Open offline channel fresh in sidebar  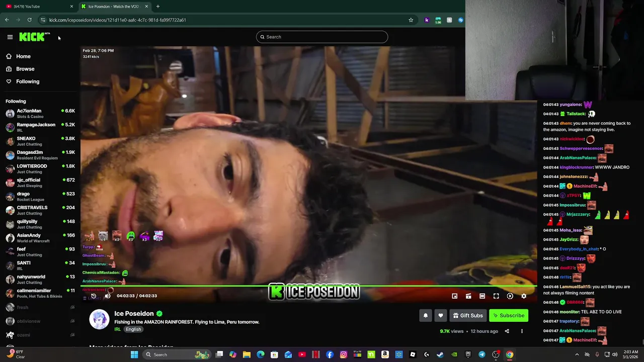(x=40, y=307)
